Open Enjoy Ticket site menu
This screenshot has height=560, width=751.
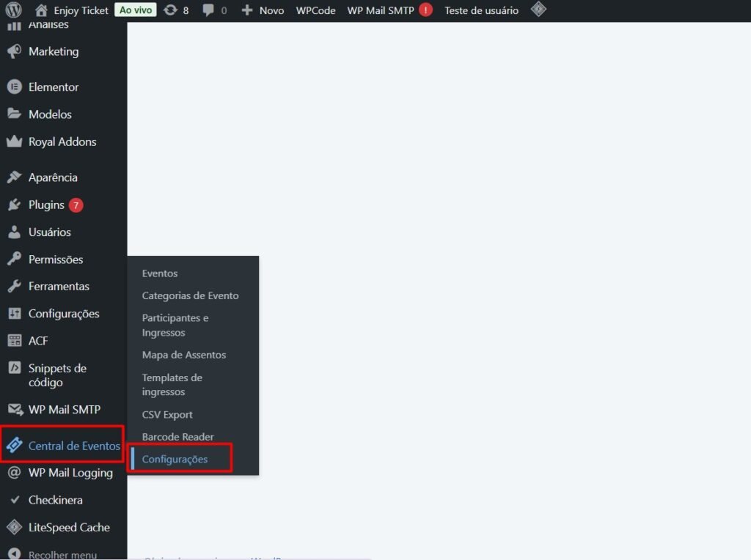tap(72, 10)
